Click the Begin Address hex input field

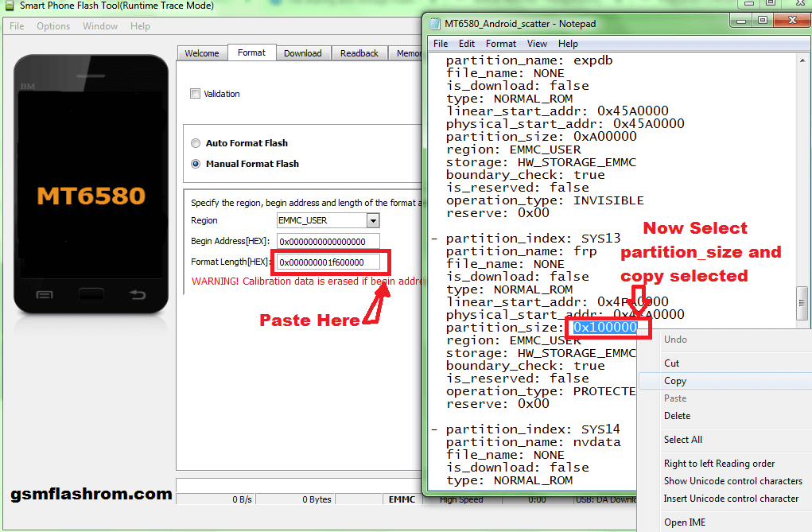(x=328, y=242)
